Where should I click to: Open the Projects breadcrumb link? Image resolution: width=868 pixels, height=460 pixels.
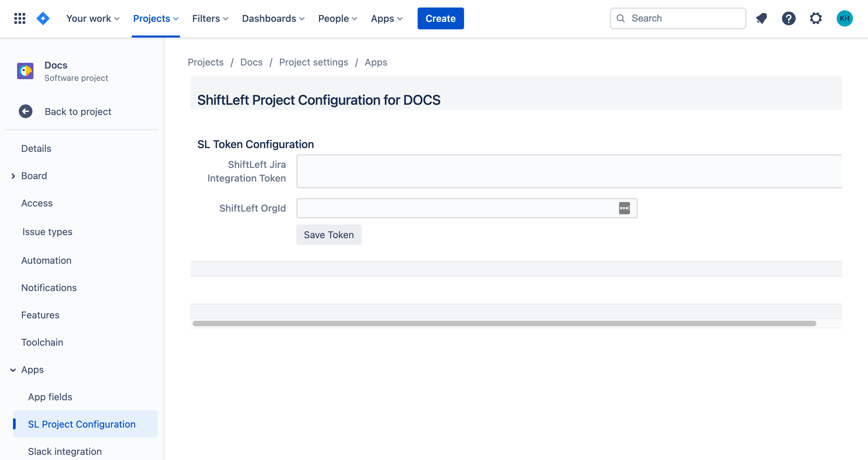pyautogui.click(x=206, y=62)
